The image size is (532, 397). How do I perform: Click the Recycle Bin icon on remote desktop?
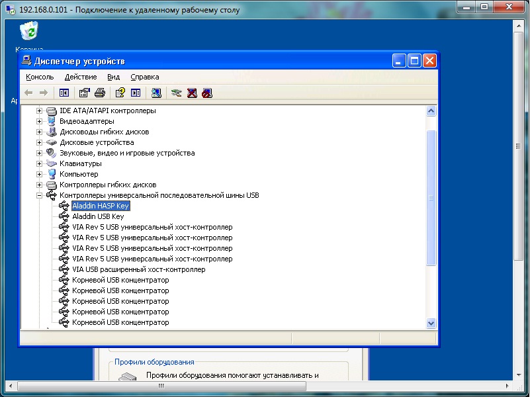pos(29,31)
